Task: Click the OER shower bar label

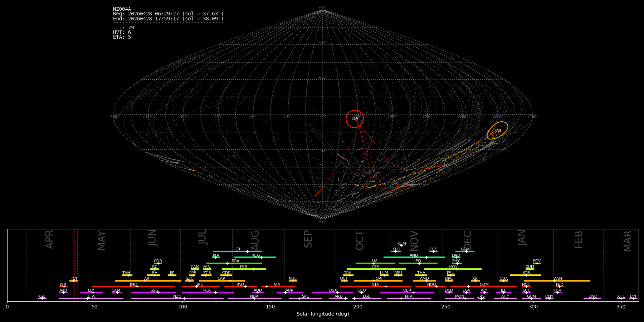Action: (407, 291)
